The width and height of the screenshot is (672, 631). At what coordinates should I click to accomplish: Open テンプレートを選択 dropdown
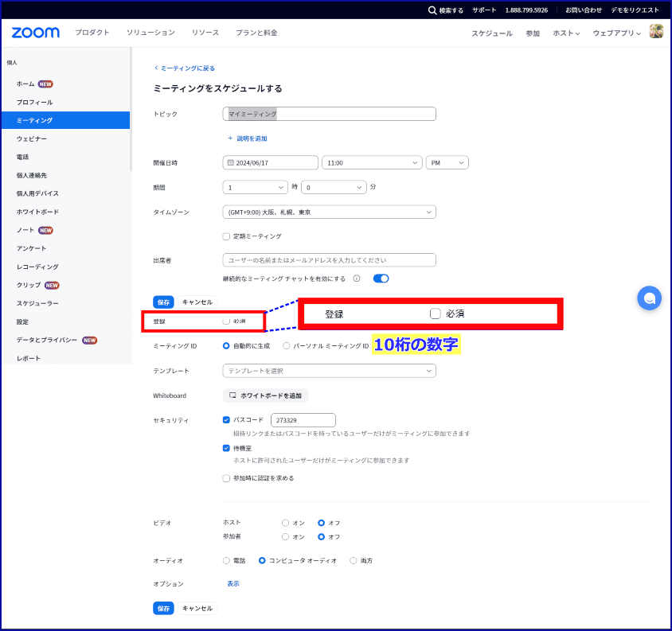[x=329, y=371]
